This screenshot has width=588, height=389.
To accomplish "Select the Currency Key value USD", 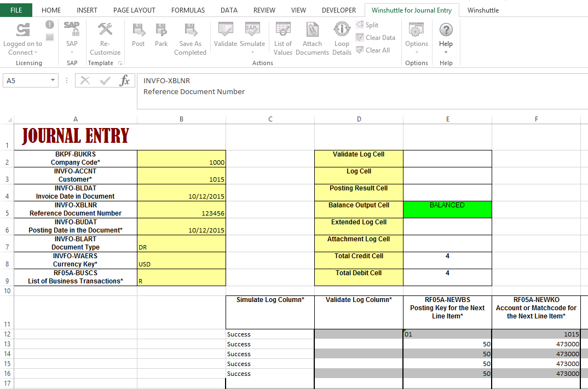I will click(182, 260).
